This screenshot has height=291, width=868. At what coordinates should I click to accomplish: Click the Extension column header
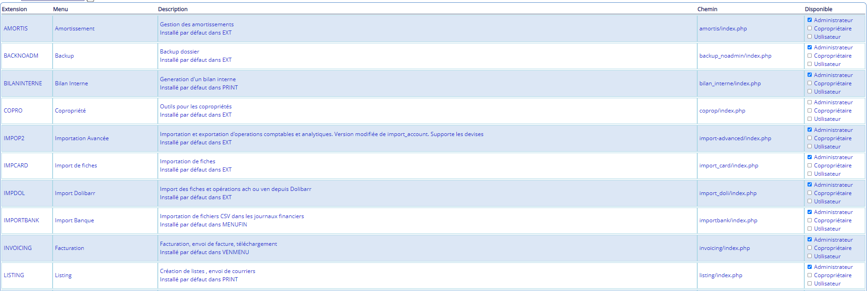tap(14, 9)
